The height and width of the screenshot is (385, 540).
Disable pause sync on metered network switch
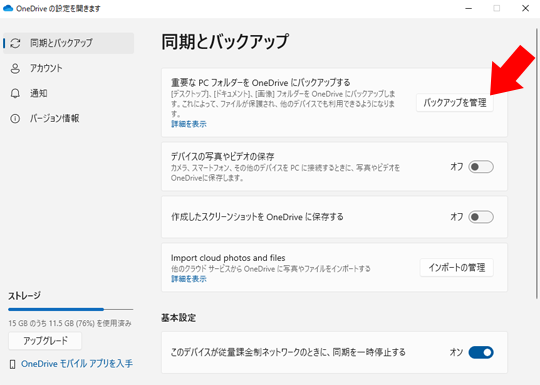[x=481, y=352]
